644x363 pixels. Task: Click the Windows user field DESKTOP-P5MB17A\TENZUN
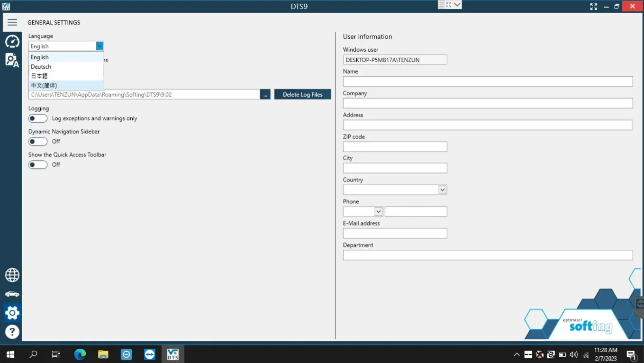click(x=395, y=60)
